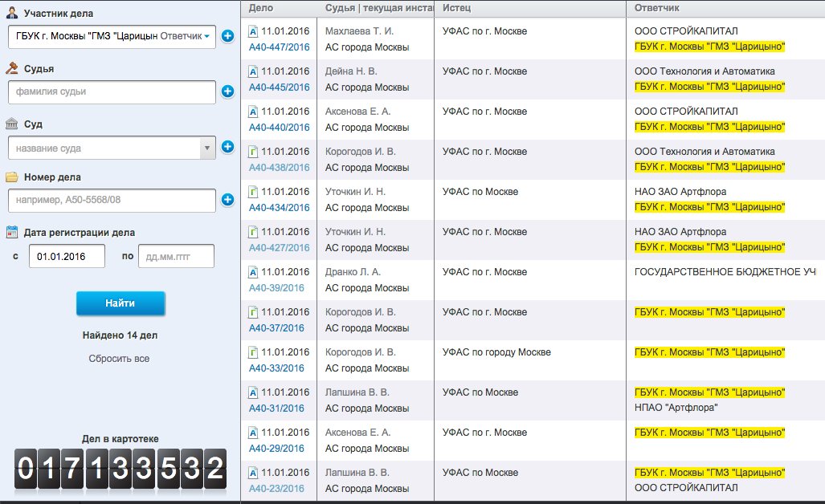
Task: Click the calendar icon beside Дата регистрации дела
Action: tap(11, 232)
